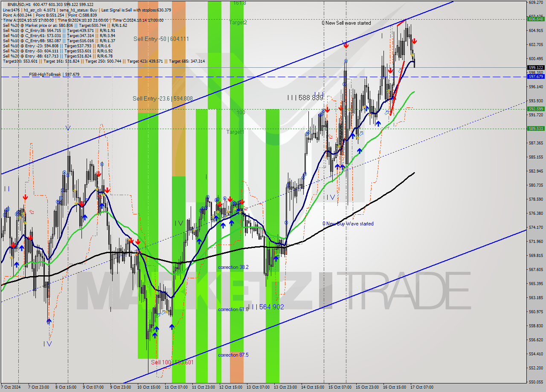The image size is (546, 392).
Task: Click the Sell %10 @ Entry -23 line
Action: (x=57, y=46)
